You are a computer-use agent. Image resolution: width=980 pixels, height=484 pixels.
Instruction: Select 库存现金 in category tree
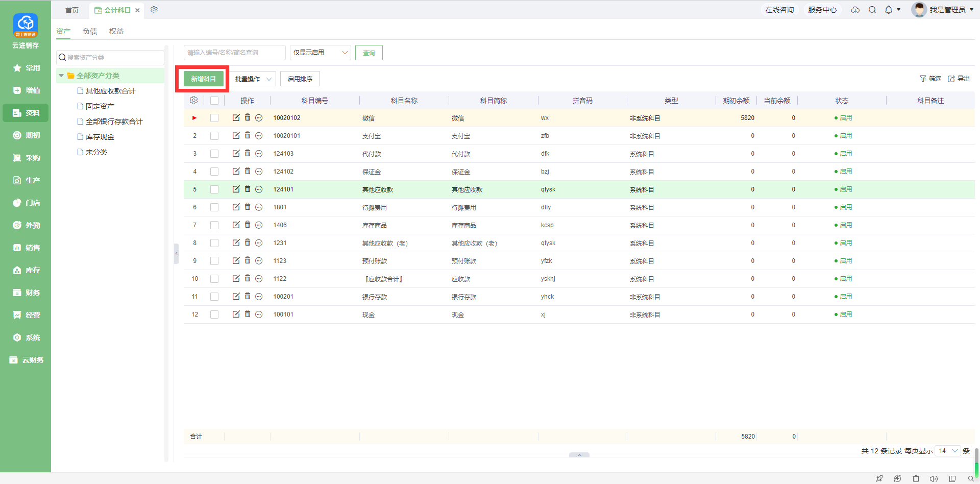tap(100, 137)
